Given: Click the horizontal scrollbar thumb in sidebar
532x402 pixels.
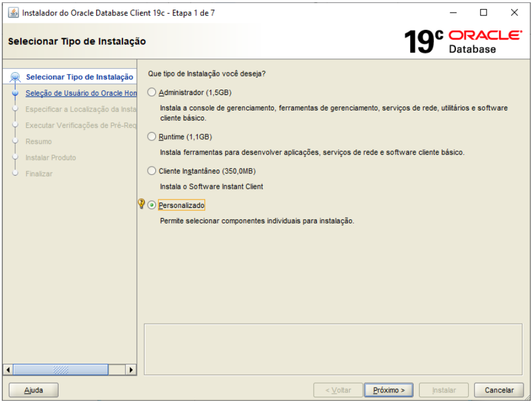Looking at the screenshot, I should pyautogui.click(x=61, y=370).
